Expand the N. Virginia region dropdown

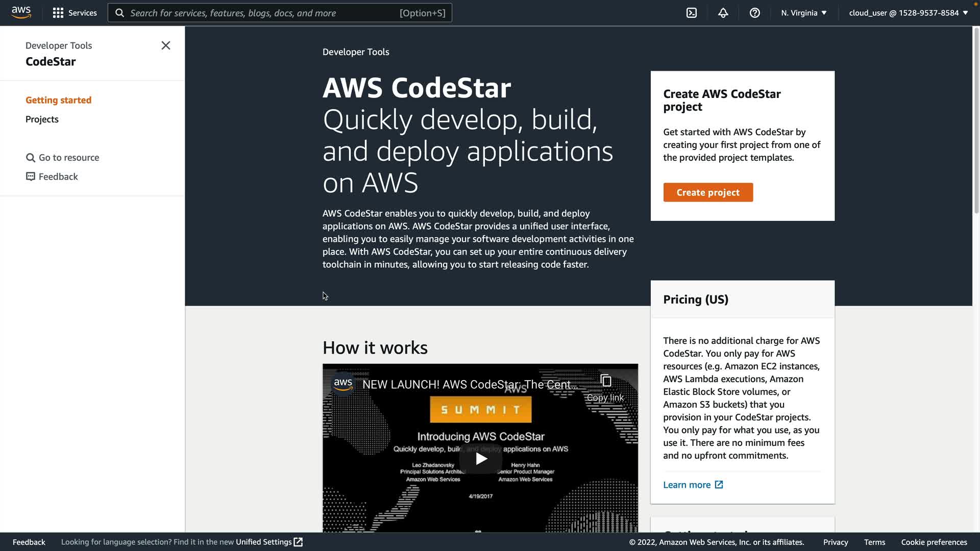[803, 13]
